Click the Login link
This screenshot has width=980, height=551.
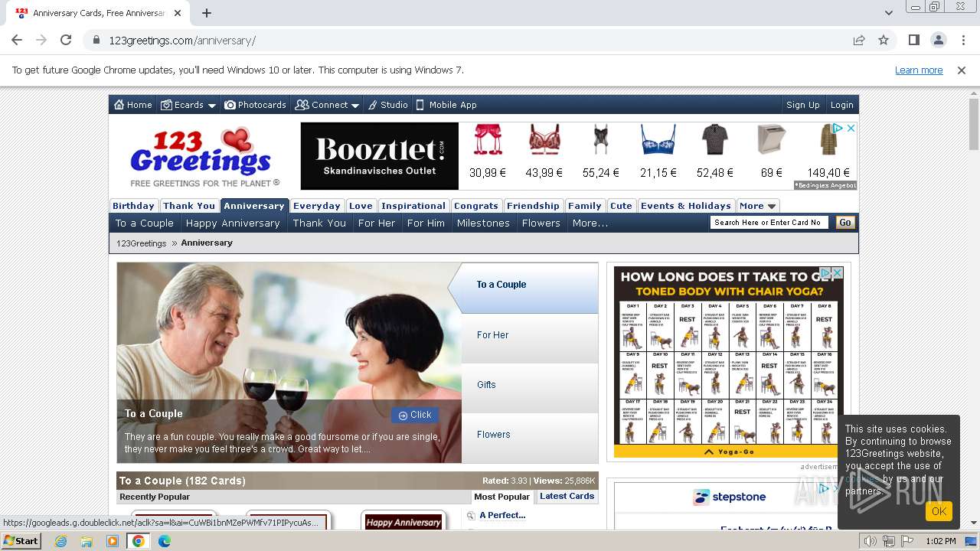point(841,105)
